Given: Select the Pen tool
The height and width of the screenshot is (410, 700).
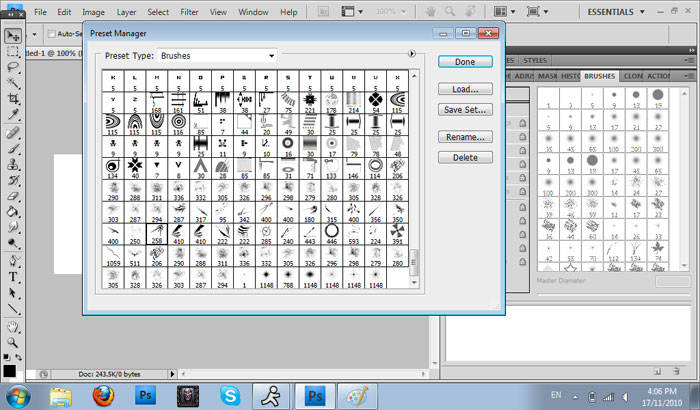Looking at the screenshot, I should point(13,261).
